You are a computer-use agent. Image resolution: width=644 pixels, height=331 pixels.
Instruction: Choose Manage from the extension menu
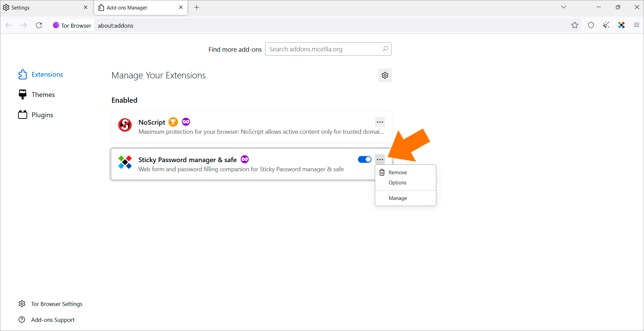click(406, 198)
